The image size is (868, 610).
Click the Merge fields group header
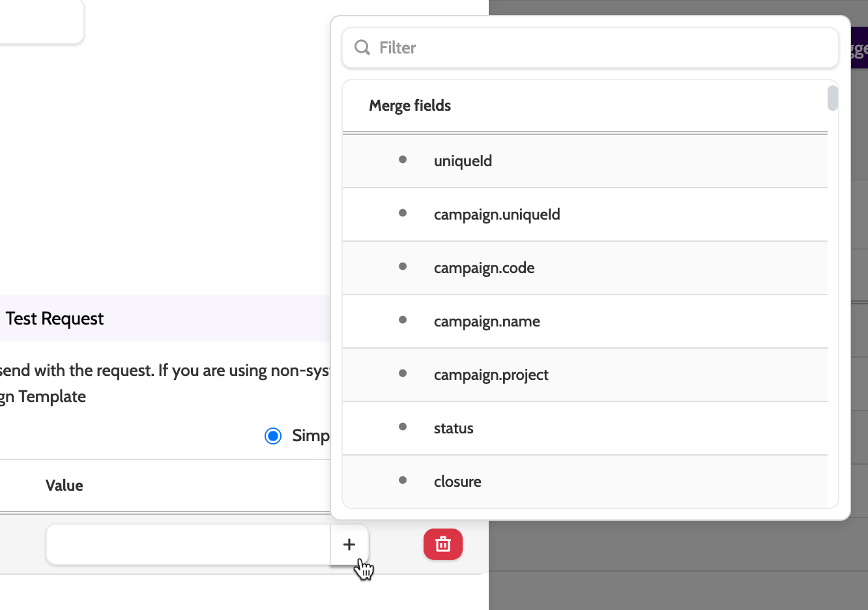point(410,106)
